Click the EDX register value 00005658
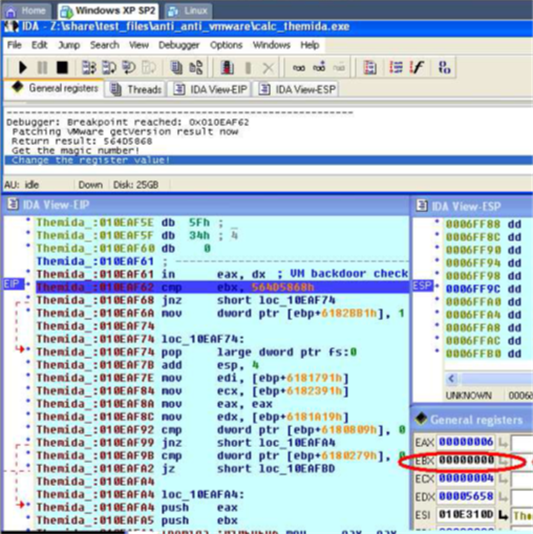 pyautogui.click(x=466, y=497)
